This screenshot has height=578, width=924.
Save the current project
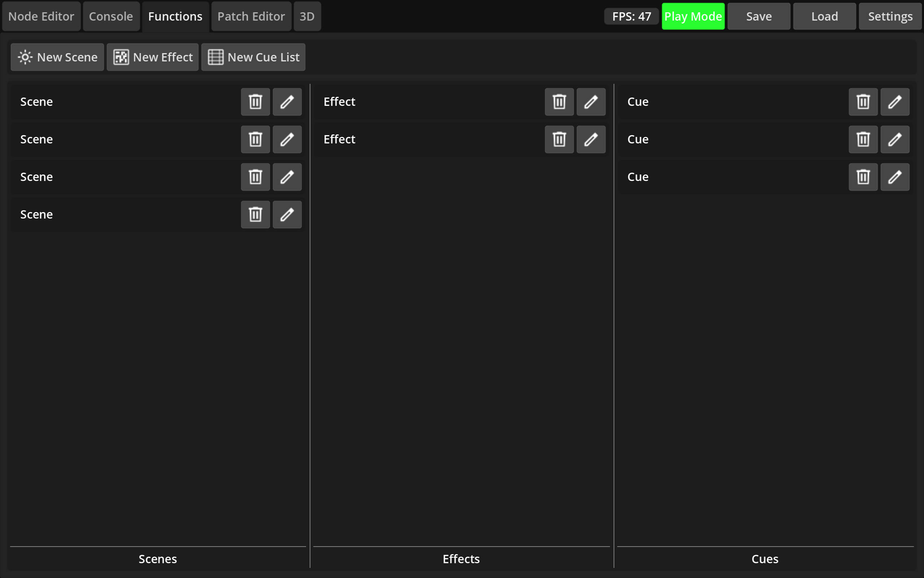tap(759, 17)
